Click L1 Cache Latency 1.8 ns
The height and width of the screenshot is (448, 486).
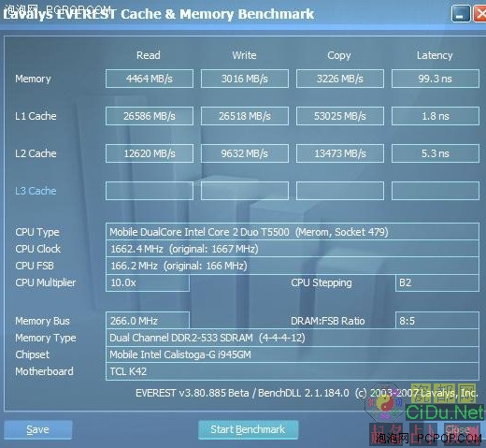[436, 116]
